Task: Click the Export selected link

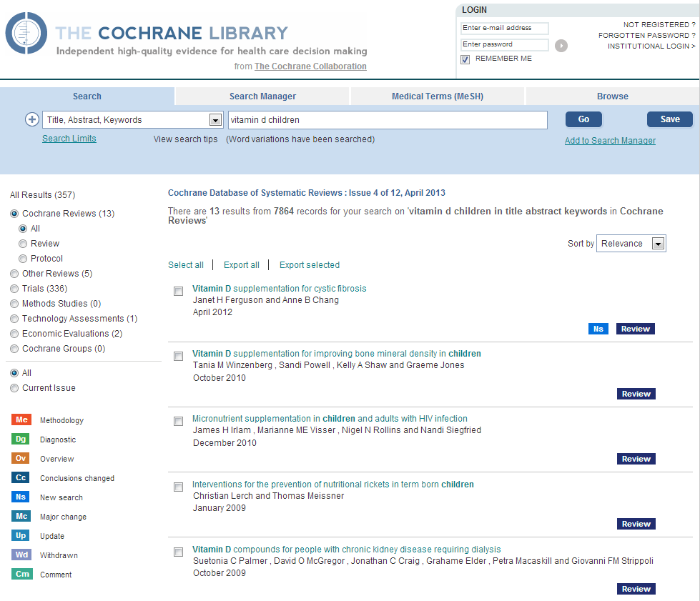Action: click(x=310, y=265)
